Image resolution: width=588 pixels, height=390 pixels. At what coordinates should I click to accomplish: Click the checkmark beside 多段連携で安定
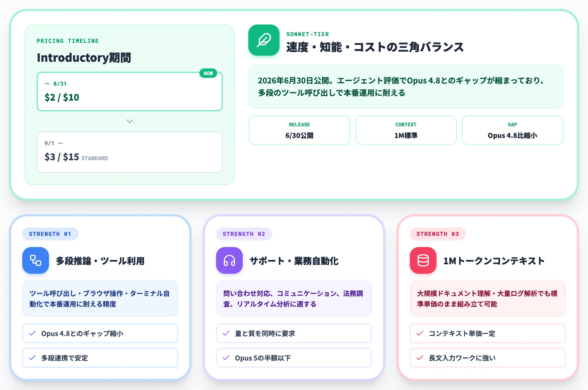click(32, 358)
